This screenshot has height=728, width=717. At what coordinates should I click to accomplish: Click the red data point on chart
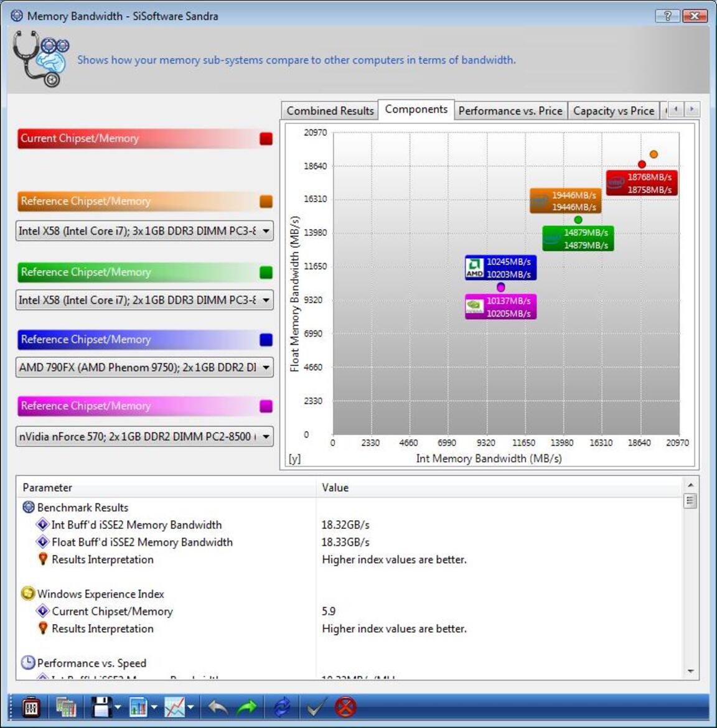642,164
